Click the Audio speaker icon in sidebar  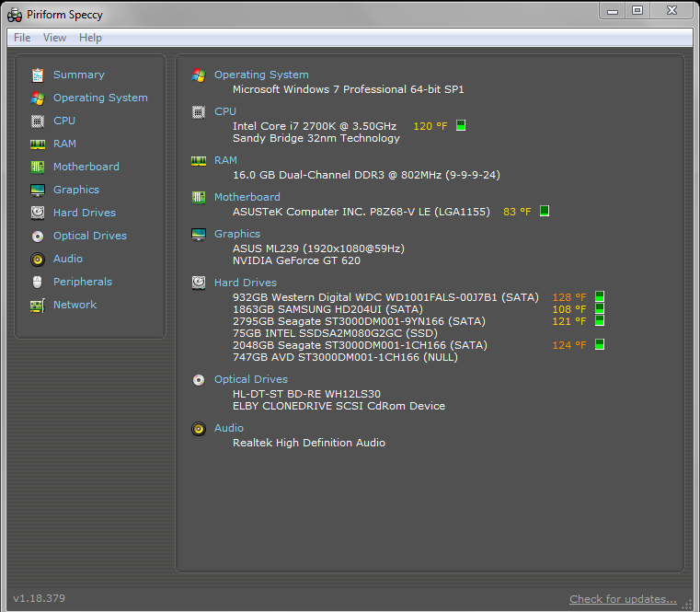[38, 260]
